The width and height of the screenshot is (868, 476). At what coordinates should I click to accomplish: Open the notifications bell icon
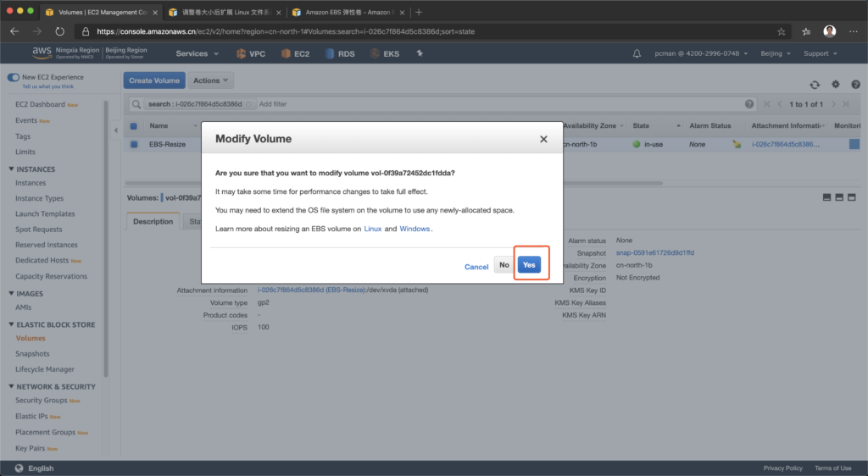[x=637, y=53]
